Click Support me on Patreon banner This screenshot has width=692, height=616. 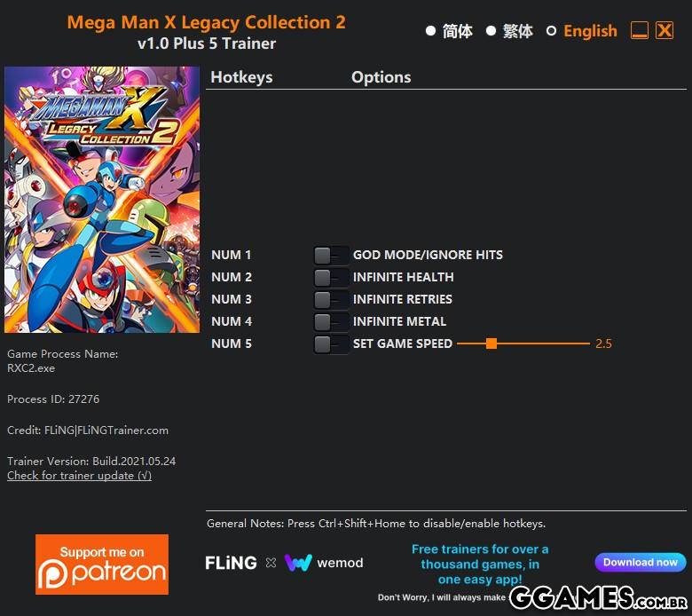102,565
